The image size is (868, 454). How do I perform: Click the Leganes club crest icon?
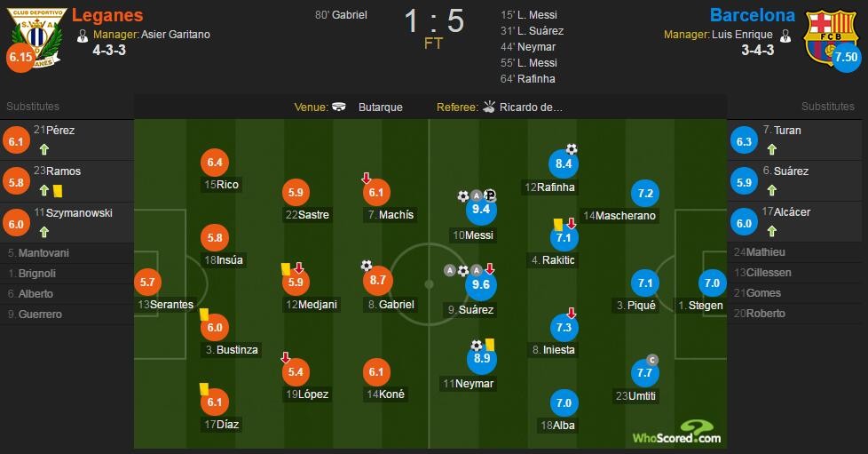click(36, 37)
